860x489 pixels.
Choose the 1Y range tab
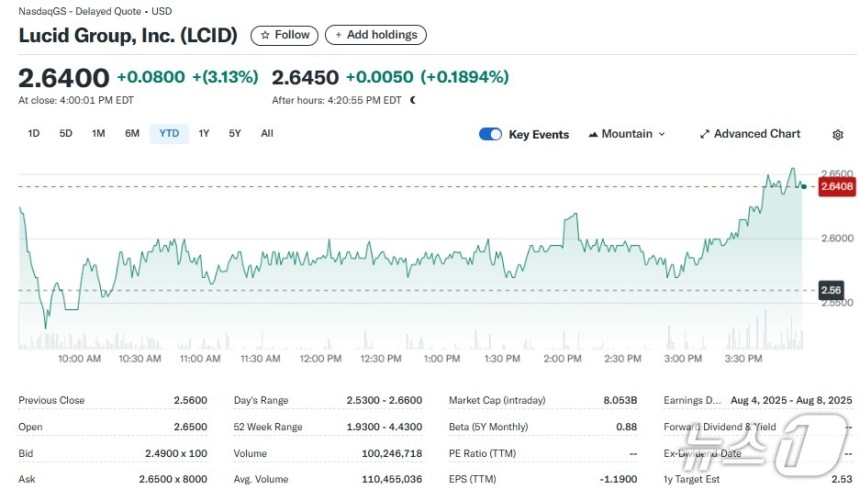(x=204, y=133)
